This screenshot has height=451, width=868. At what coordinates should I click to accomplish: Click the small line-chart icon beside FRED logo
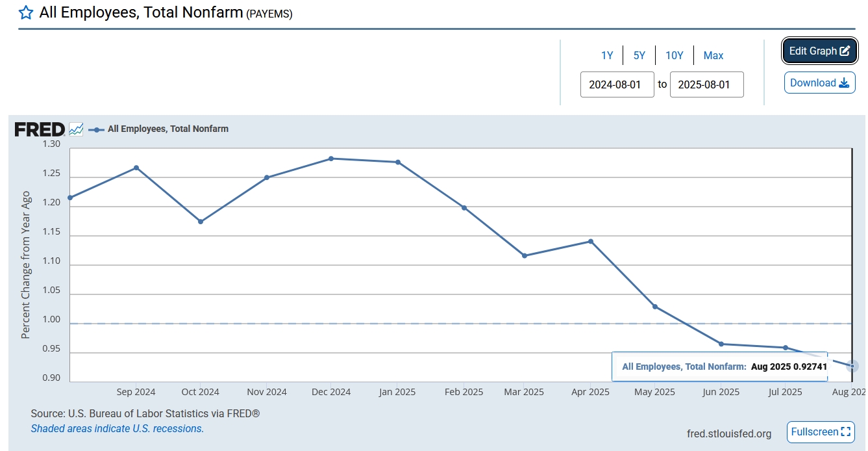(76, 129)
